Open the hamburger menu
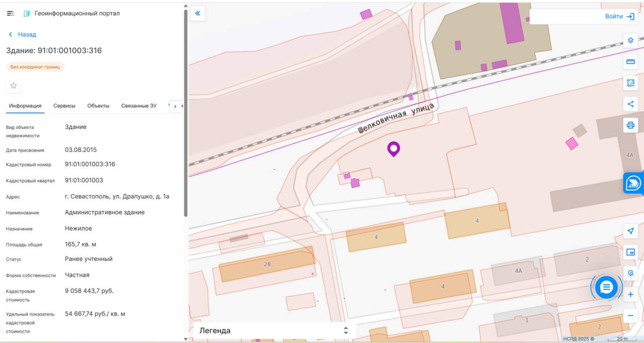This screenshot has height=343, width=644. point(10,14)
